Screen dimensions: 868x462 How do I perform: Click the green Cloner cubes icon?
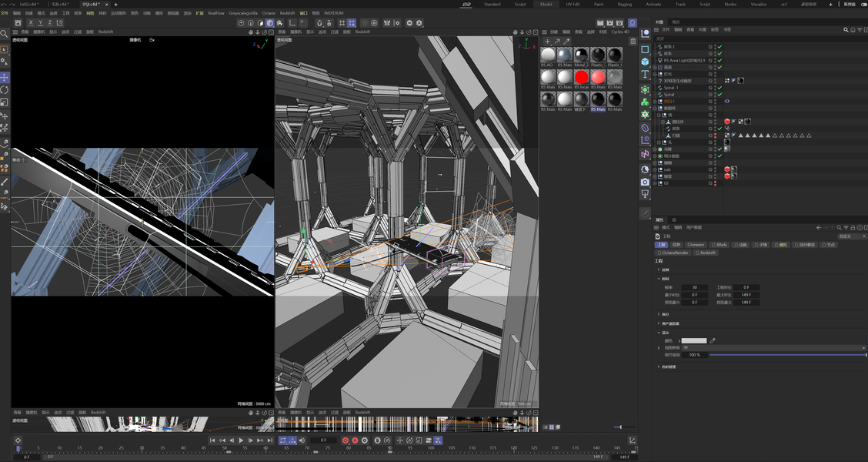click(x=645, y=102)
